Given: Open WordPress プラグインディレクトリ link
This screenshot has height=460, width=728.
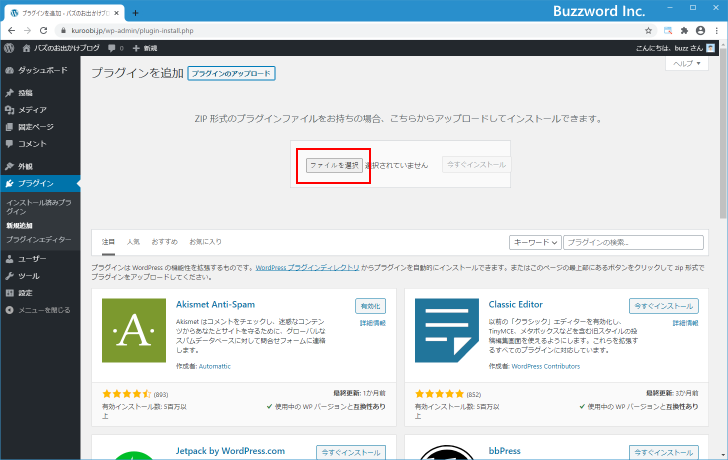Looking at the screenshot, I should 307,268.
